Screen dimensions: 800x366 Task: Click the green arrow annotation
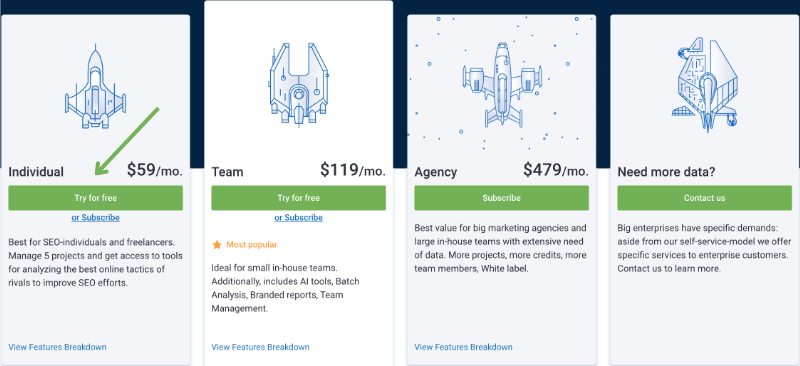(x=128, y=141)
